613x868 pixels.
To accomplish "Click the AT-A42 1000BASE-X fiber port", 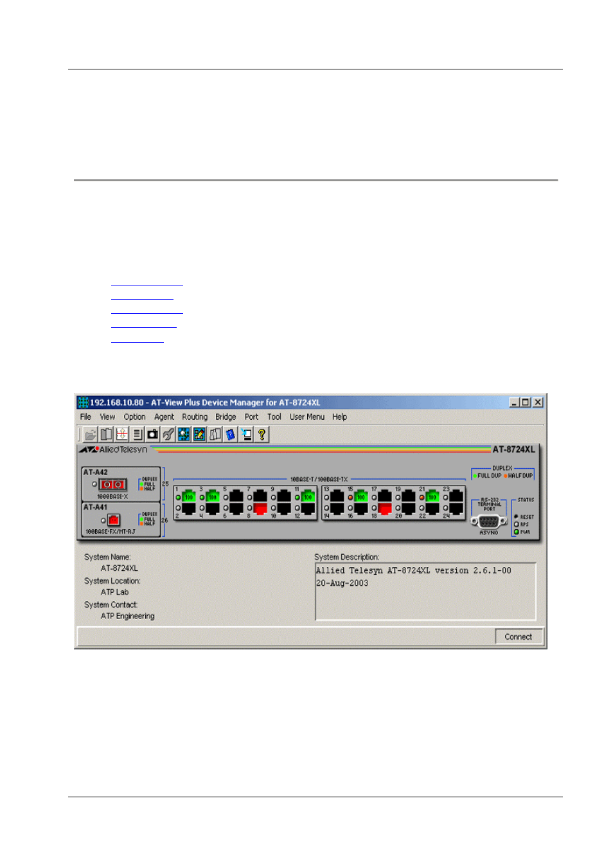I will [x=112, y=484].
